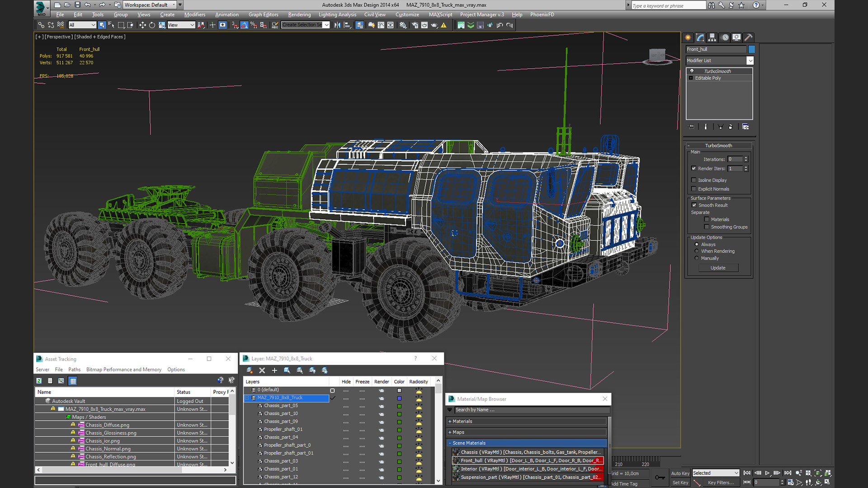The height and width of the screenshot is (488, 868).
Task: Click the Mirror tool icon
Action: pyautogui.click(x=337, y=25)
